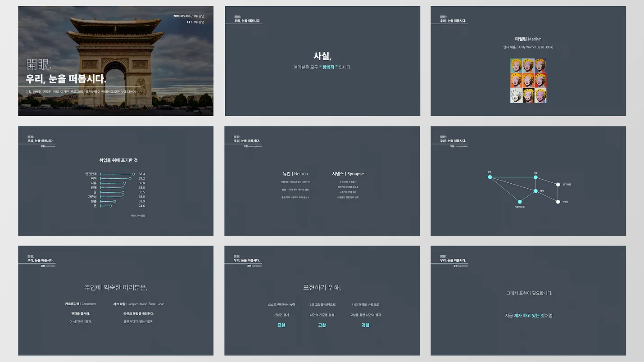Image resolution: width=644 pixels, height=362 pixels.
Task: Click the '미술' node in the network diagram
Action: [535, 177]
